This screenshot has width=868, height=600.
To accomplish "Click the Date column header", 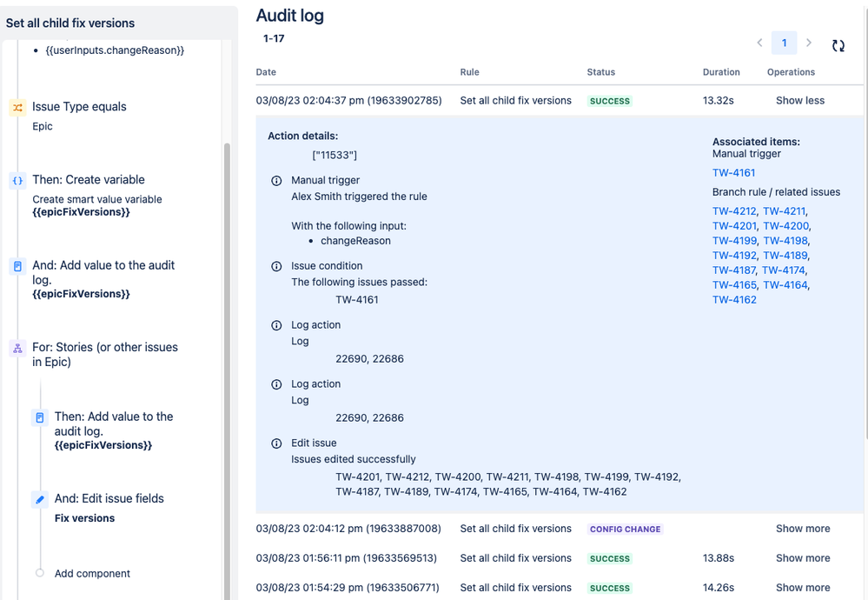I will click(266, 72).
